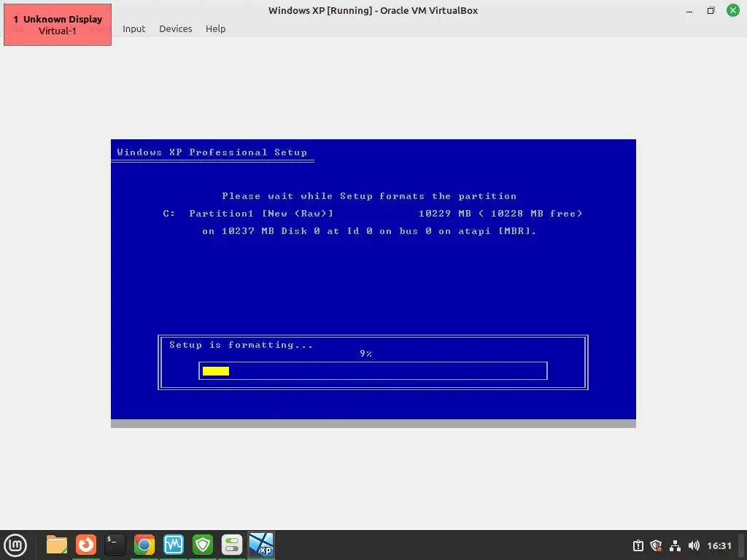Open the Input menu in VirtualBox
The height and width of the screenshot is (560, 747).
(x=134, y=28)
